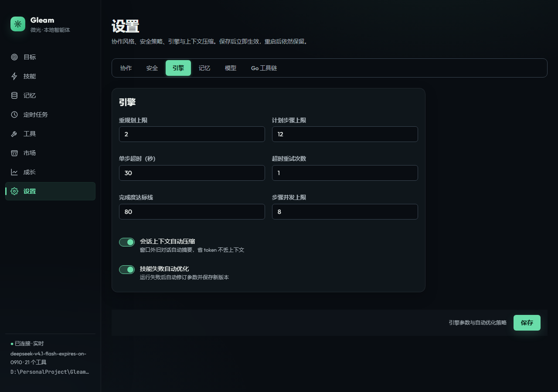Click the 超时重试次数 input field
The height and width of the screenshot is (392, 558).
pos(345,173)
